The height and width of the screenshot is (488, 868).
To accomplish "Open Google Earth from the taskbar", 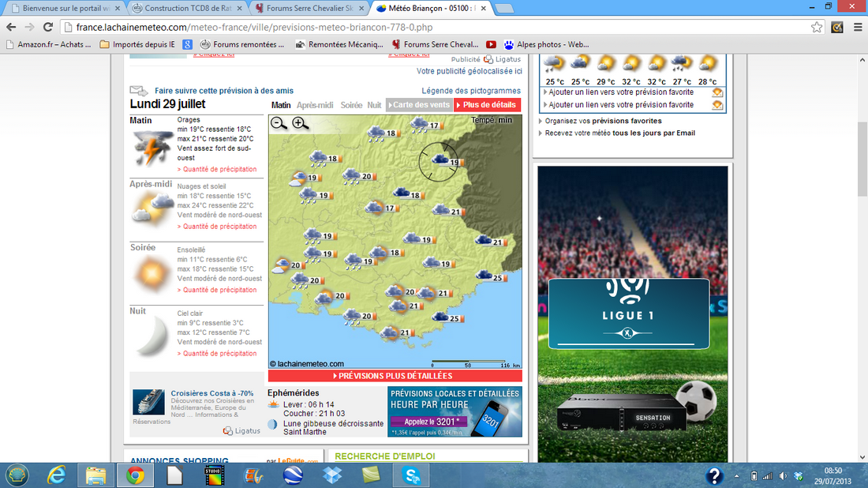I will tap(293, 475).
